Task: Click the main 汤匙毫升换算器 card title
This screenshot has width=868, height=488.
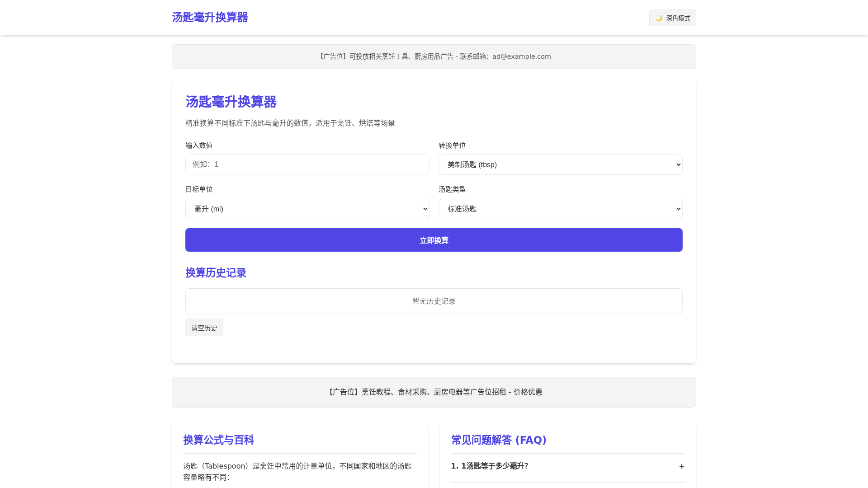Action: (231, 102)
